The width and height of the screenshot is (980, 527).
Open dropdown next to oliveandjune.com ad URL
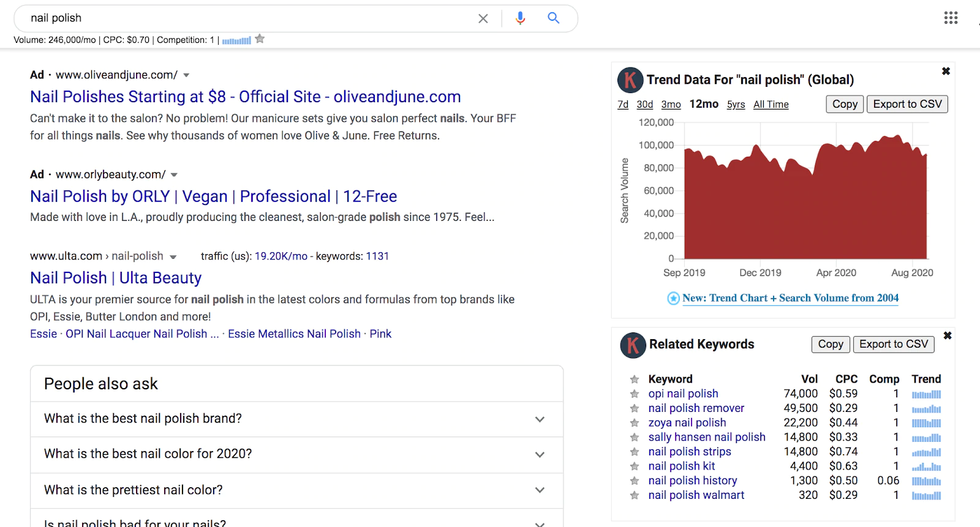tap(186, 75)
